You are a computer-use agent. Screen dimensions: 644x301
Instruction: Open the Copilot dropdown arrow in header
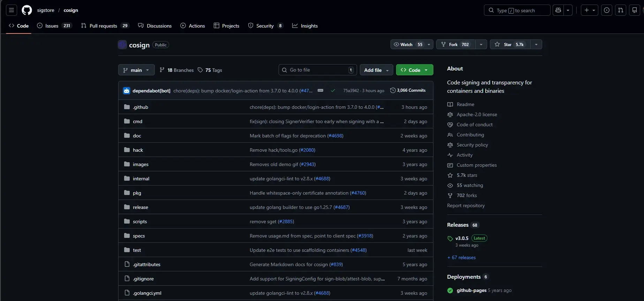pyautogui.click(x=568, y=10)
